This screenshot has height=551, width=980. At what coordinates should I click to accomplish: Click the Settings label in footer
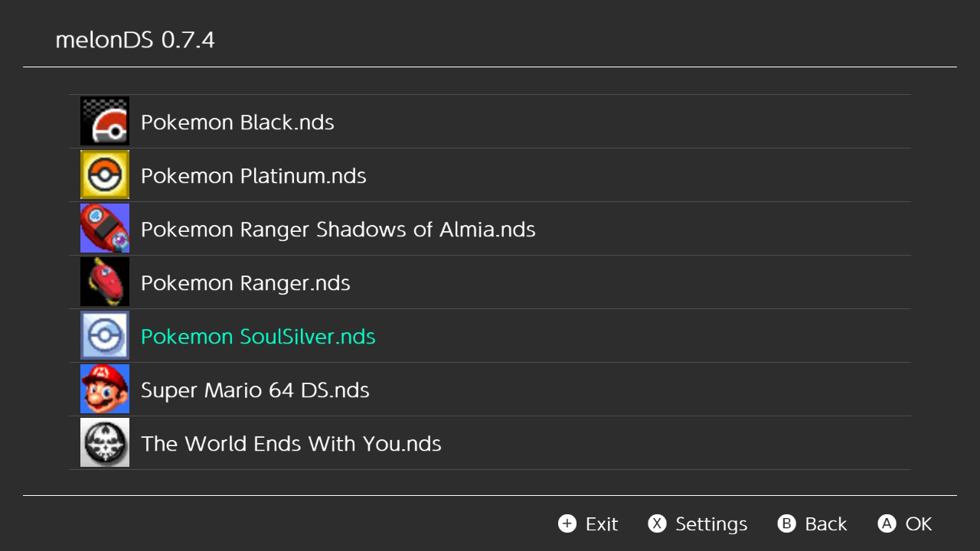[710, 524]
